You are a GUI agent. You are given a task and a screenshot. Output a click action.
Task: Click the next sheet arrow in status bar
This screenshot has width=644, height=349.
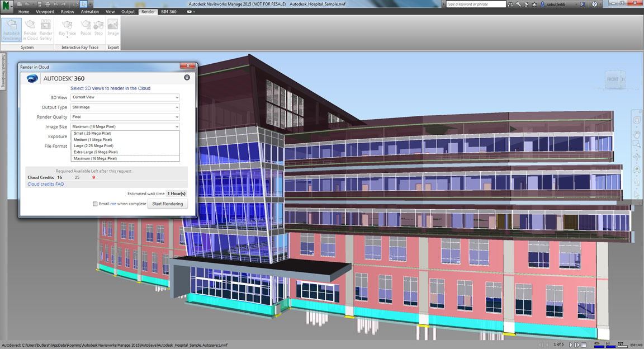(571, 345)
